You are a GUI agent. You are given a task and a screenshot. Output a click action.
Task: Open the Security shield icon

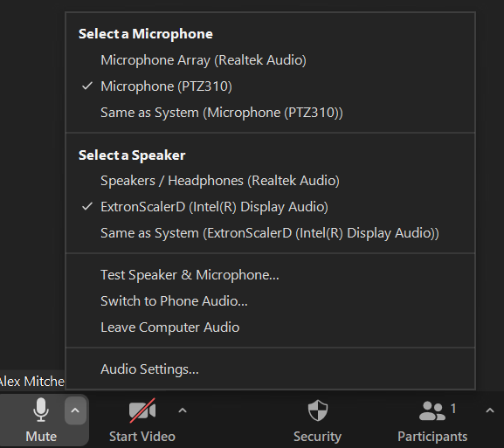318,410
